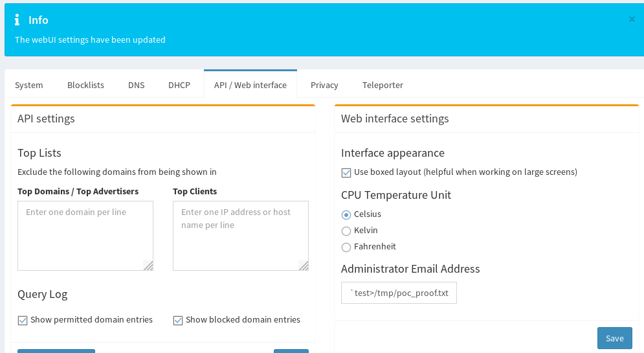Image resolution: width=644 pixels, height=353 pixels.
Task: Dismiss the Info alert banner
Action: coord(632,19)
